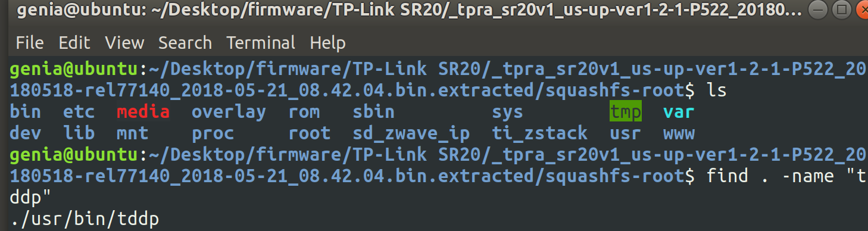Click the 'sd_zwave_ip' directory entry

[x=411, y=133]
